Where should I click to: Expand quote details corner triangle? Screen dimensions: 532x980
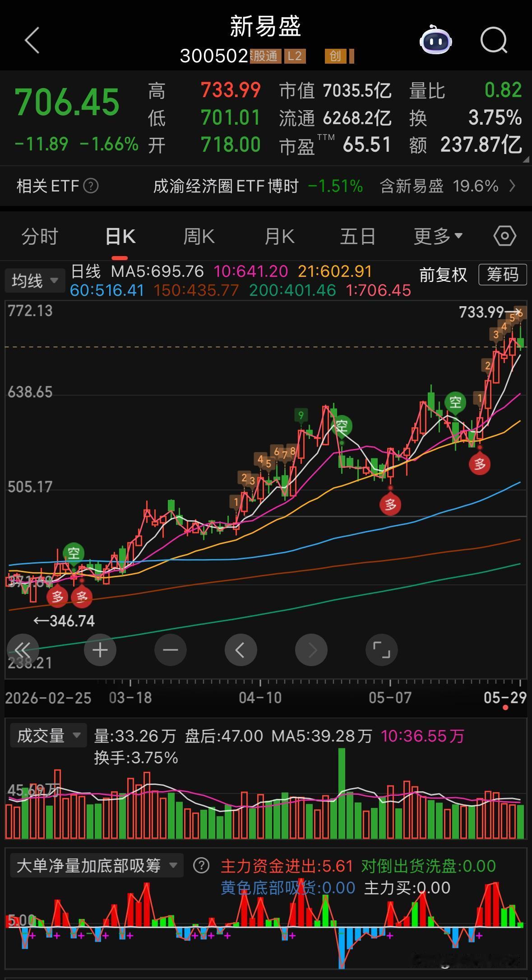coord(526,159)
